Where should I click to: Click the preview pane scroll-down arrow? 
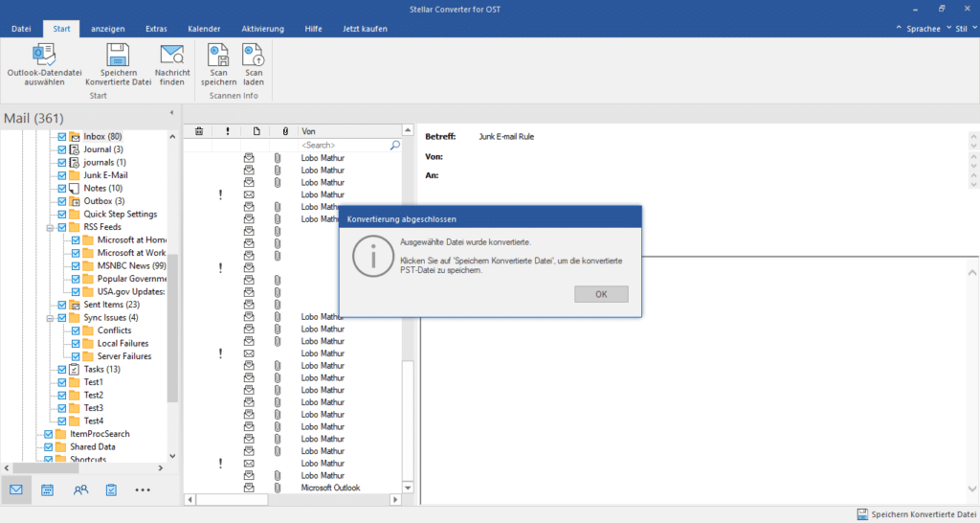(972, 489)
